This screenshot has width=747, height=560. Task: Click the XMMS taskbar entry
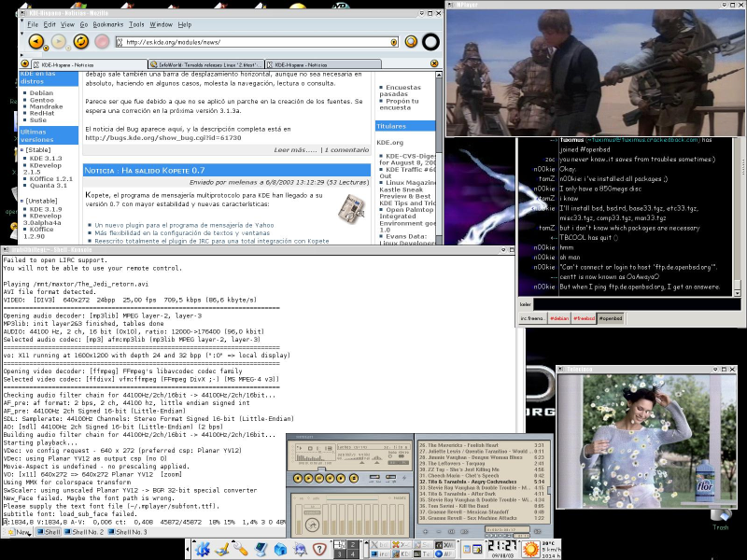coord(444,545)
